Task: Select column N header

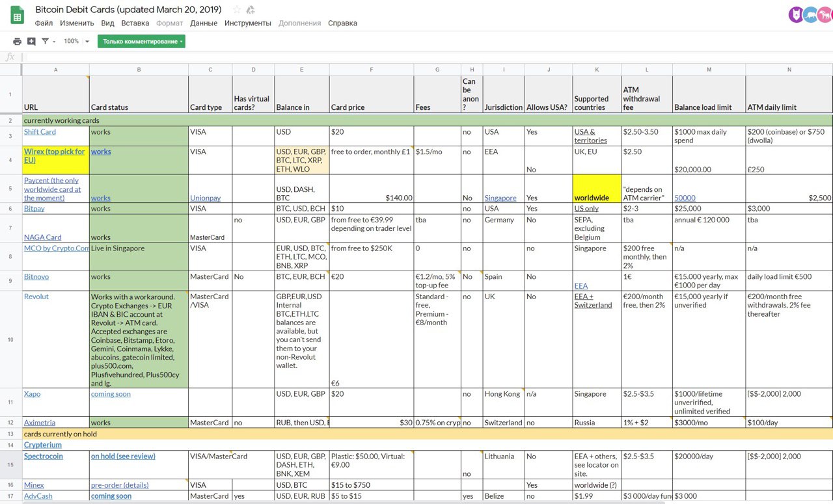Action: [x=789, y=70]
